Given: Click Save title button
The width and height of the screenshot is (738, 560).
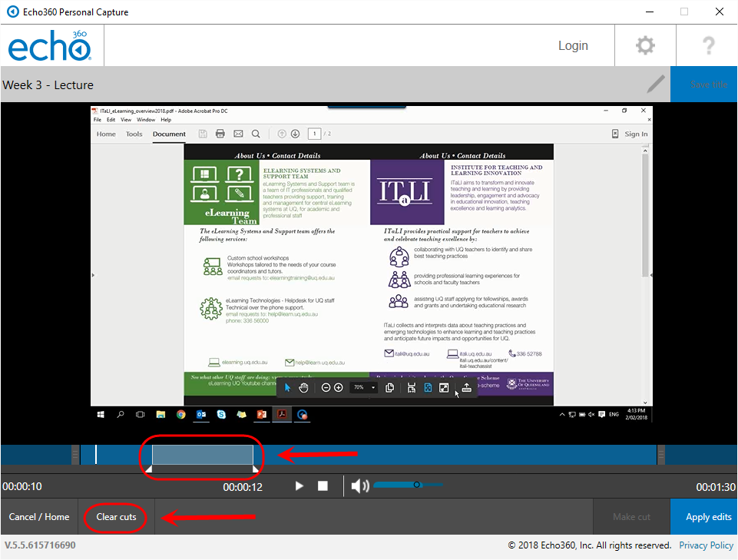Looking at the screenshot, I should (x=704, y=84).
